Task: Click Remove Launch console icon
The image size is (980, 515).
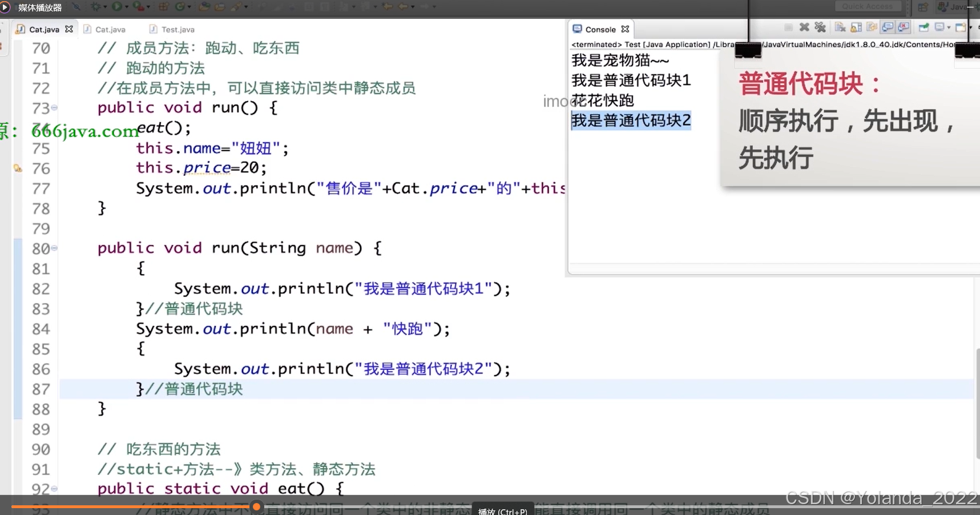Action: [x=804, y=27]
